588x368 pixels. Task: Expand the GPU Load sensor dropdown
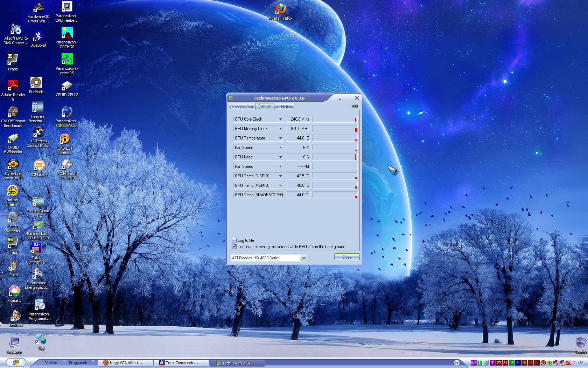coord(280,157)
